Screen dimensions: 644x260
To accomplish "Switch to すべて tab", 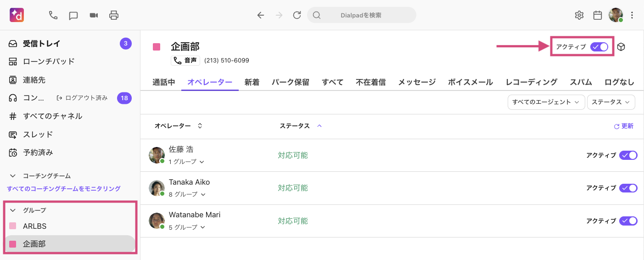I will pos(333,82).
